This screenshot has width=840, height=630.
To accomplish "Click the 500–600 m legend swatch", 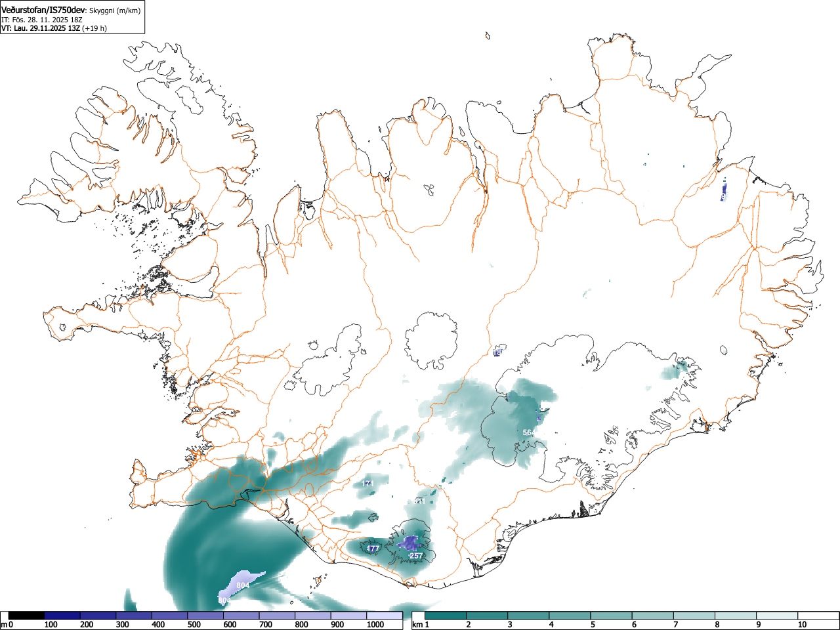I will (205, 616).
